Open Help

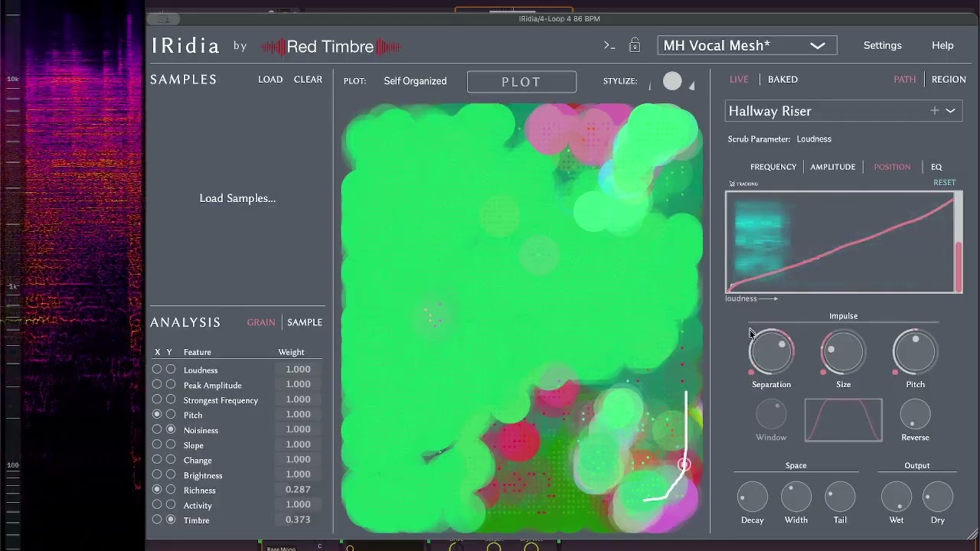pos(942,46)
